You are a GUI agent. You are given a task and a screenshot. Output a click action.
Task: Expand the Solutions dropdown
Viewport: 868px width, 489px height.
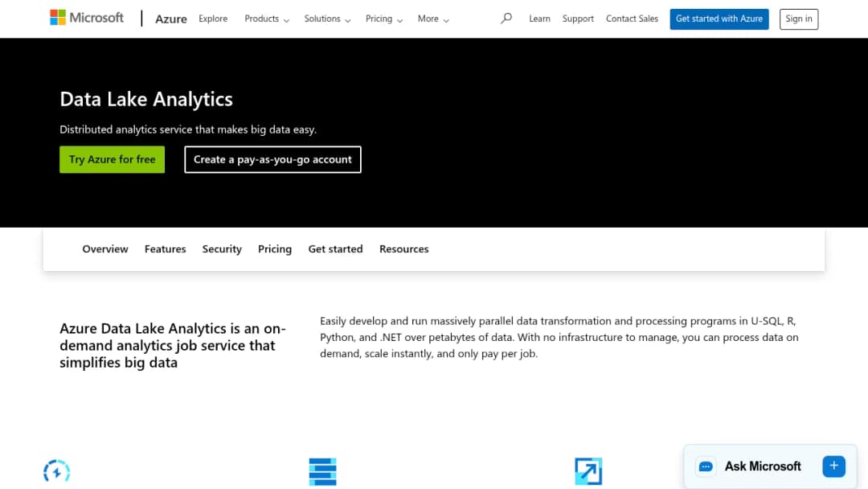(x=327, y=18)
